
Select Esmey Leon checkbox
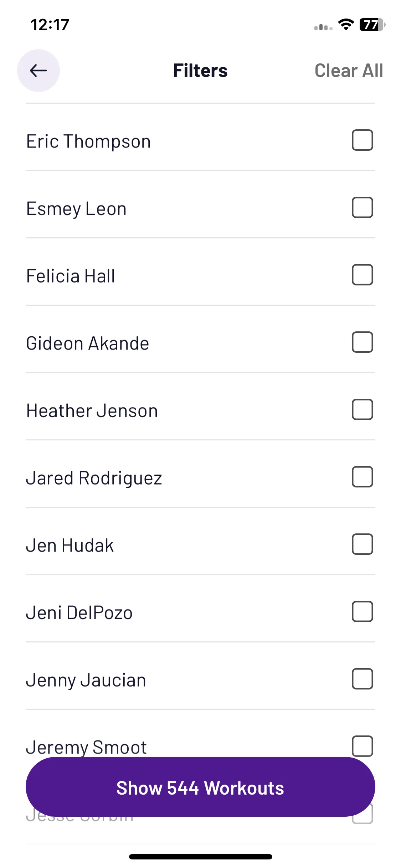[362, 207]
